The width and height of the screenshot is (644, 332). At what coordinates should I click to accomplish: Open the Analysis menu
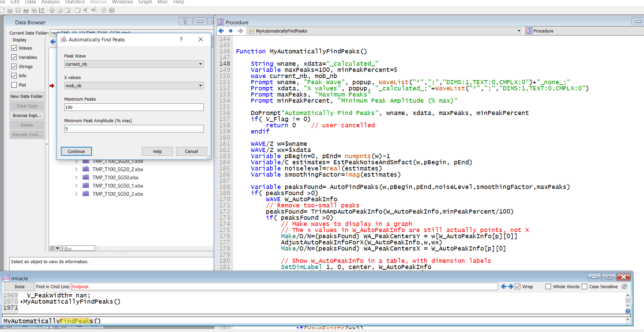pos(50,2)
